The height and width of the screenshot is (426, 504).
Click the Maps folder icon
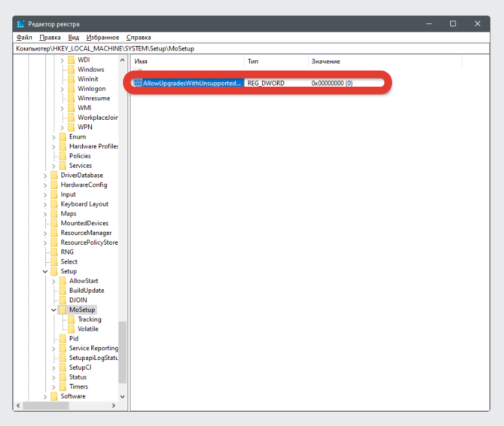point(54,214)
